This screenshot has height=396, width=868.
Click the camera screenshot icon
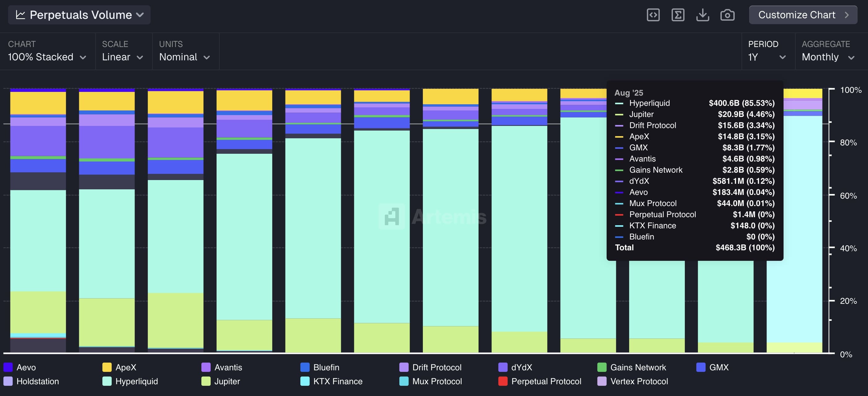click(728, 15)
